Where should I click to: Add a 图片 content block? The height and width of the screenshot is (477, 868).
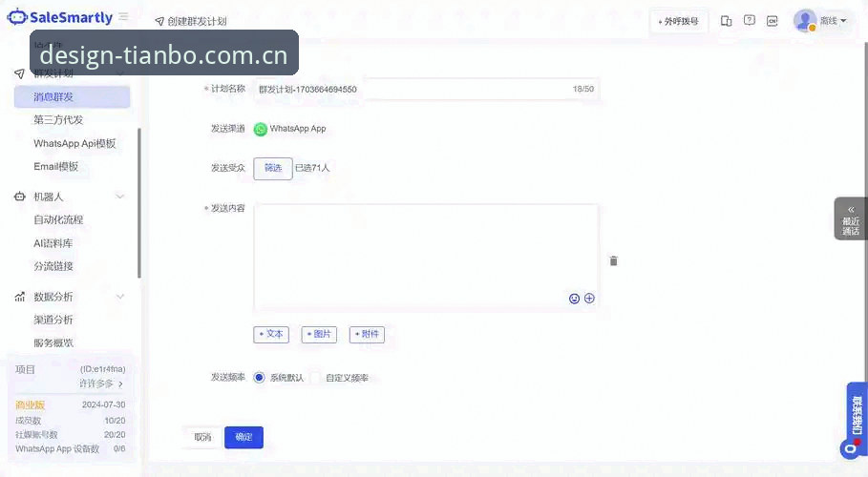pyautogui.click(x=319, y=334)
